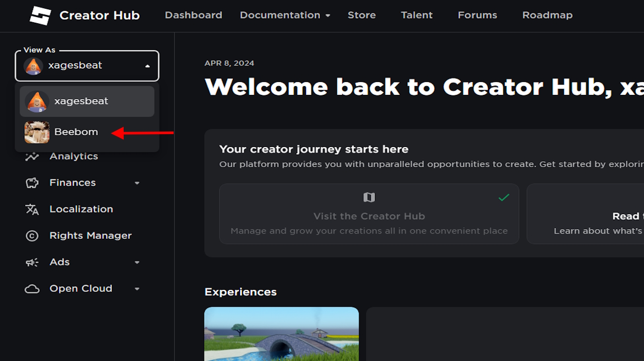This screenshot has height=361, width=644.
Task: Click the green checkmark on Creator Hub card
Action: [503, 198]
